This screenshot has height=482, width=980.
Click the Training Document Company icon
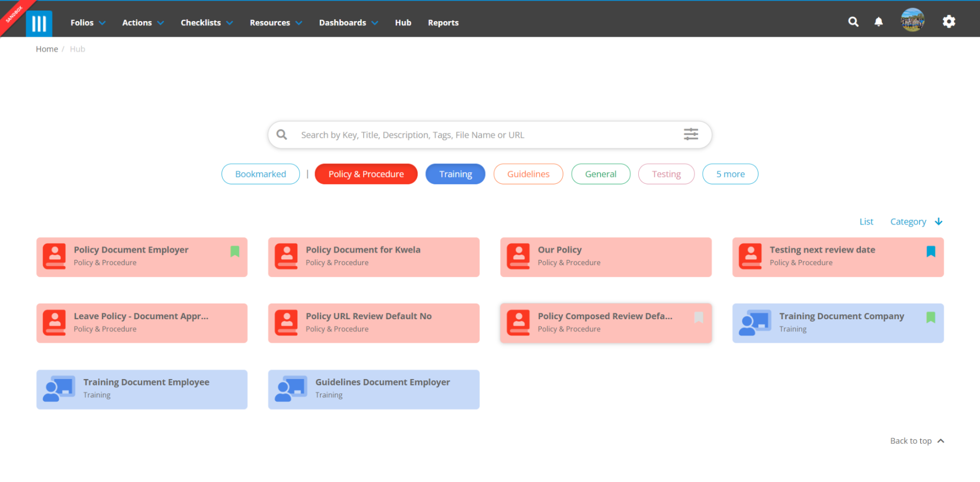click(x=754, y=323)
